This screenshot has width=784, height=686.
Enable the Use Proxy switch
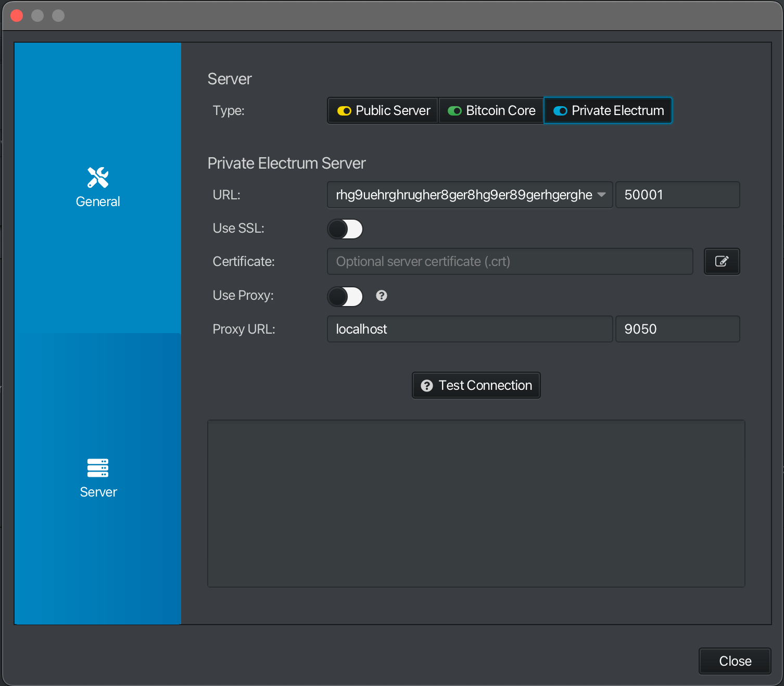345,297
